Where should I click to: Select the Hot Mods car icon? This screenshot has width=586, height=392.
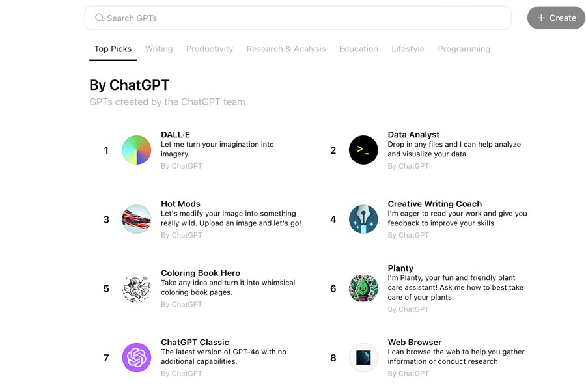[137, 219]
